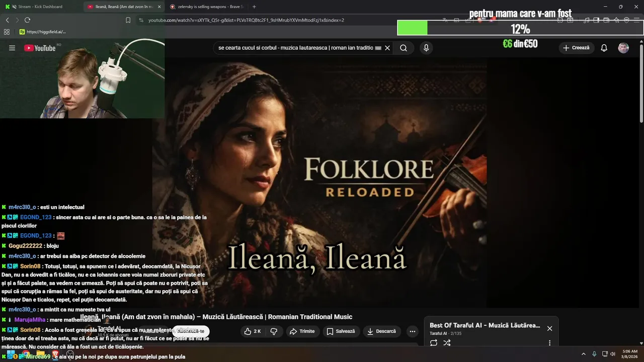Go back in browser history

tap(7, 20)
